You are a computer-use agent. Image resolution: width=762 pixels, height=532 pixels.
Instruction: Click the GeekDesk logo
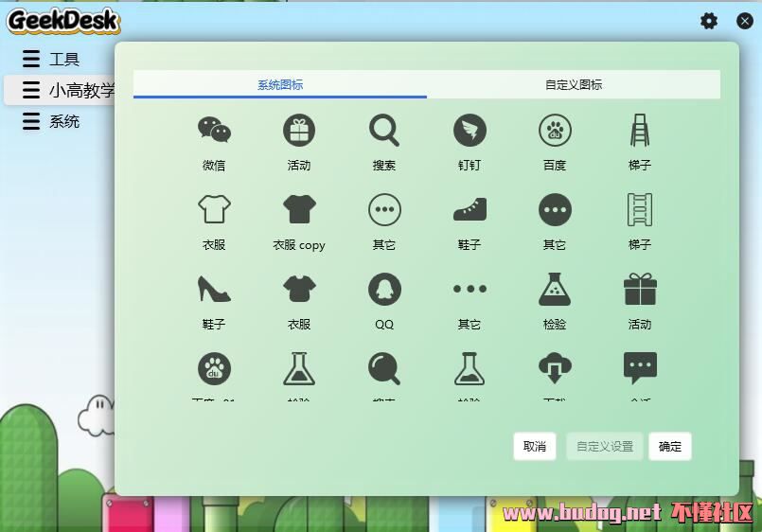pos(63,21)
